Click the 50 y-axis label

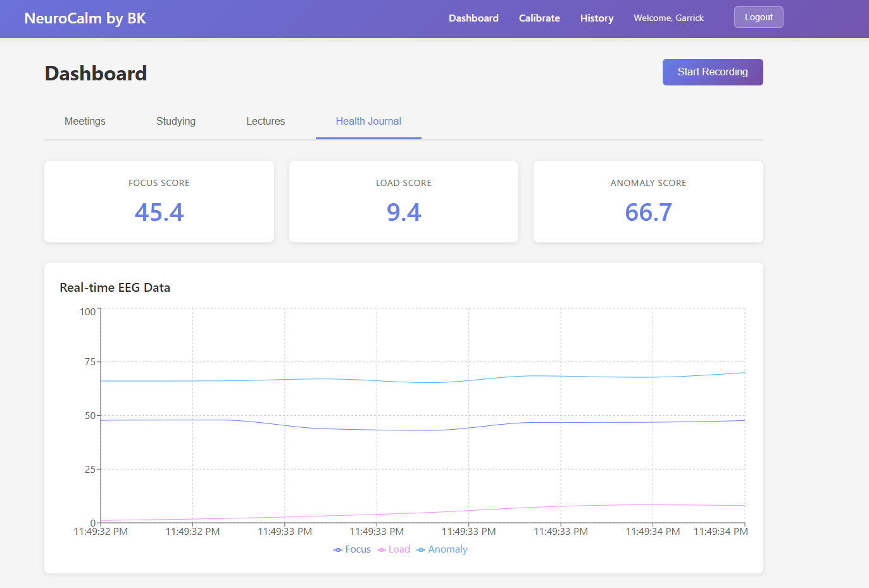(x=90, y=415)
